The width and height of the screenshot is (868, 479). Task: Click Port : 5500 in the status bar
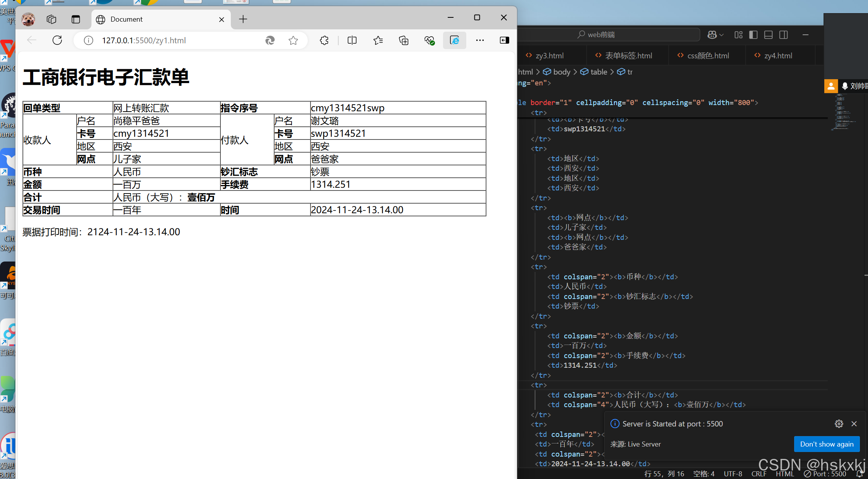click(x=825, y=474)
